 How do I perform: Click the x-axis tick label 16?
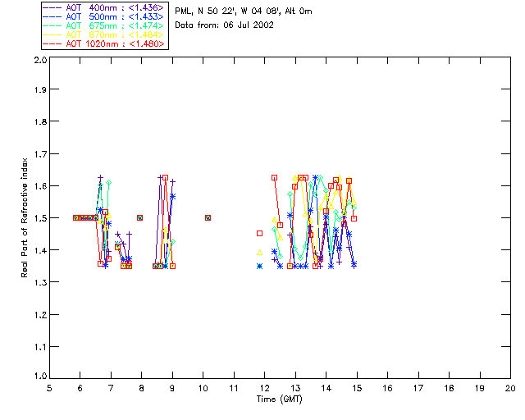pyautogui.click(x=387, y=388)
